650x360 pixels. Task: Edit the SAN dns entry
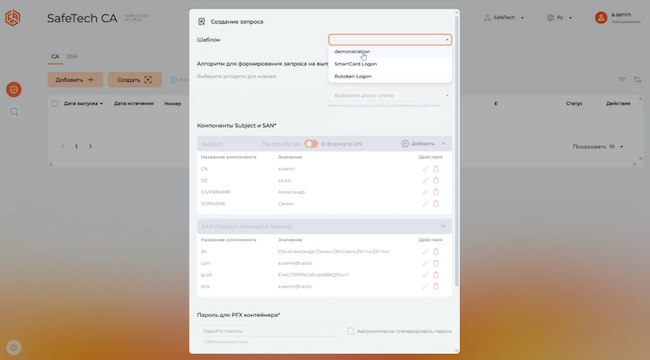(425, 287)
